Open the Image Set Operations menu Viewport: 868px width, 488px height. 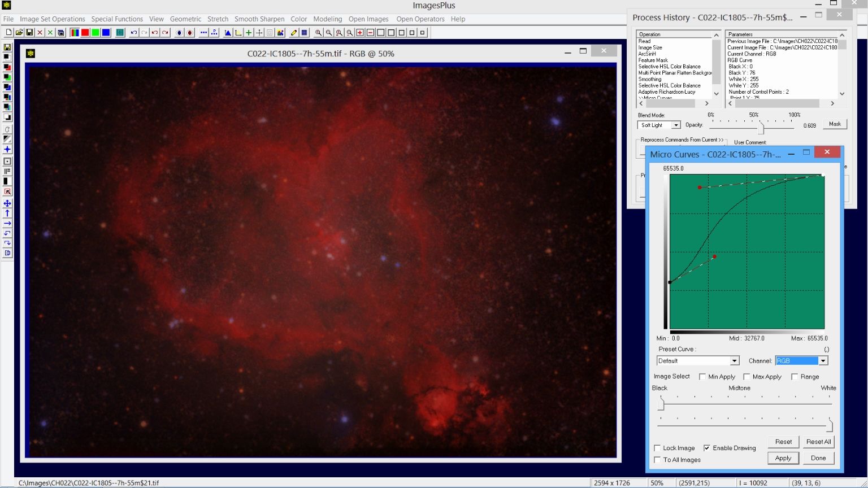tap(53, 19)
